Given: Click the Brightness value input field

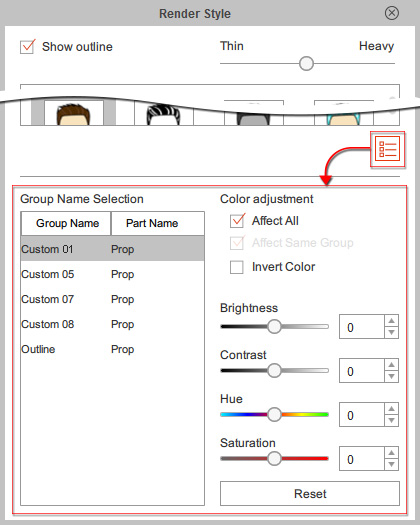Looking at the screenshot, I should [x=362, y=327].
